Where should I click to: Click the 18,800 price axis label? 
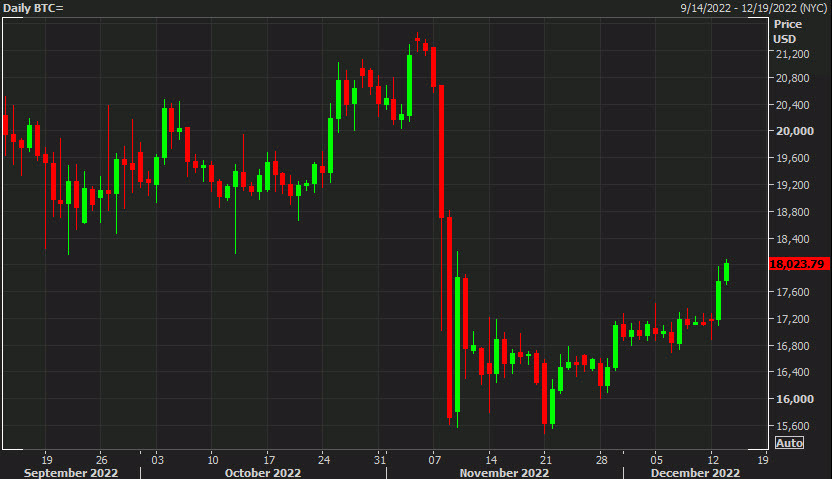click(793, 212)
